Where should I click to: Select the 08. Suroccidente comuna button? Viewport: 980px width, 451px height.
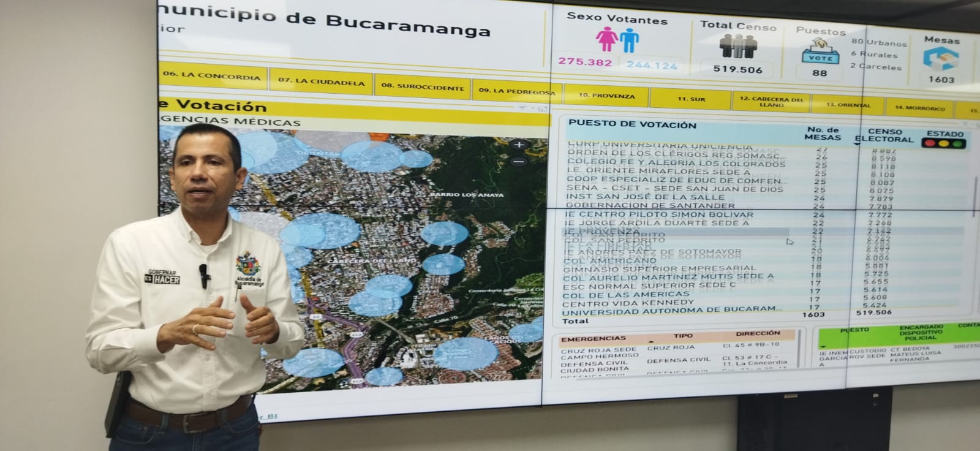click(422, 86)
